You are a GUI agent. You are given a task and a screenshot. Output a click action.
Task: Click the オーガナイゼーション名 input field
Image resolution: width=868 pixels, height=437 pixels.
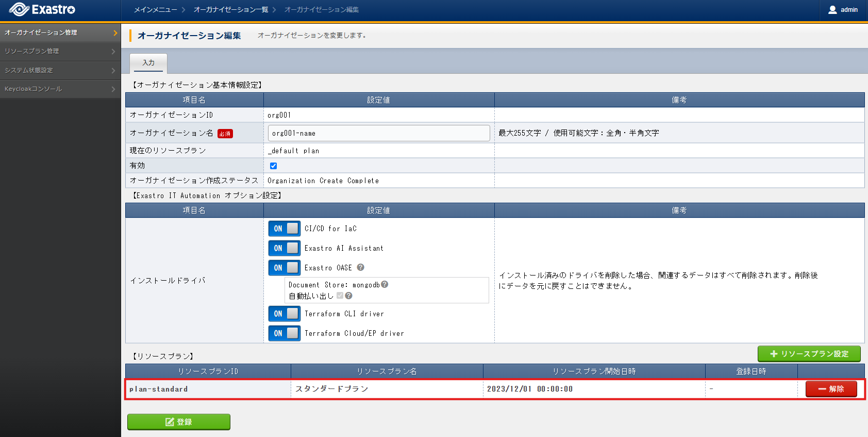click(x=379, y=133)
